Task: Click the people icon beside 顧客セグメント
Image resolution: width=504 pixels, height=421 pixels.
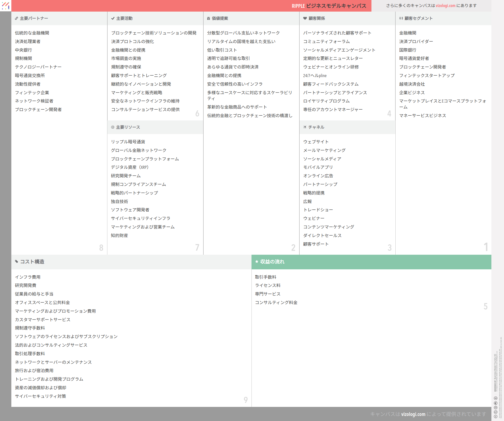Action: tap(401, 18)
